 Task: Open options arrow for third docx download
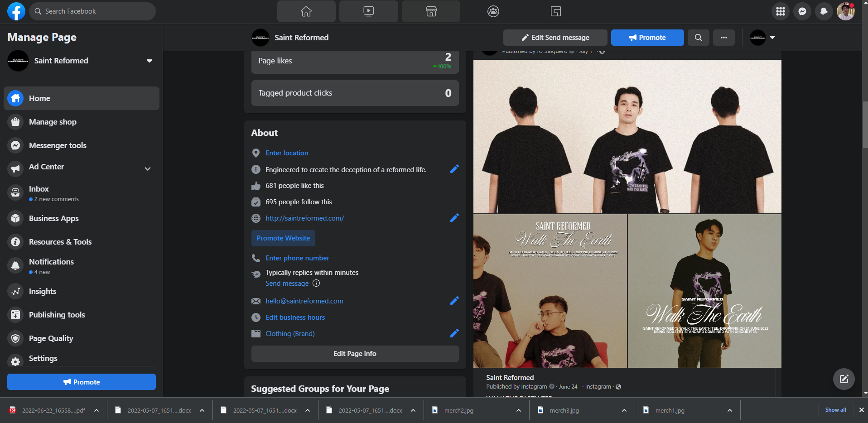(413, 410)
